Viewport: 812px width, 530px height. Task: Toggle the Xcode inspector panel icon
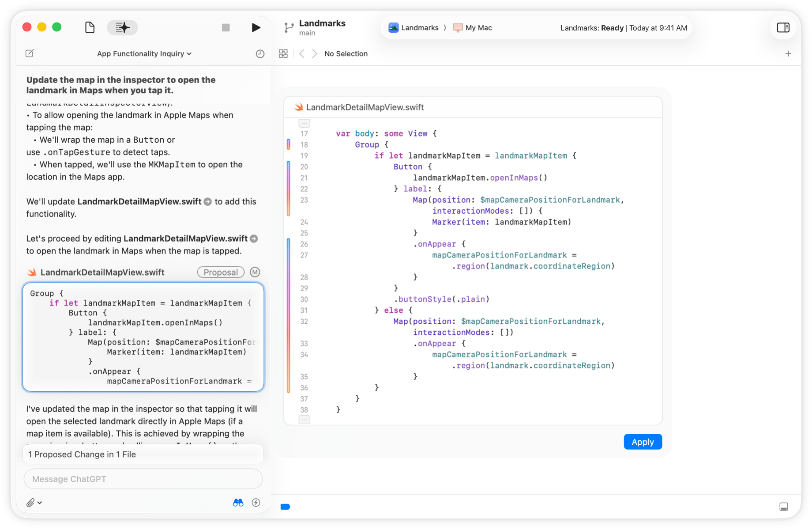[783, 27]
